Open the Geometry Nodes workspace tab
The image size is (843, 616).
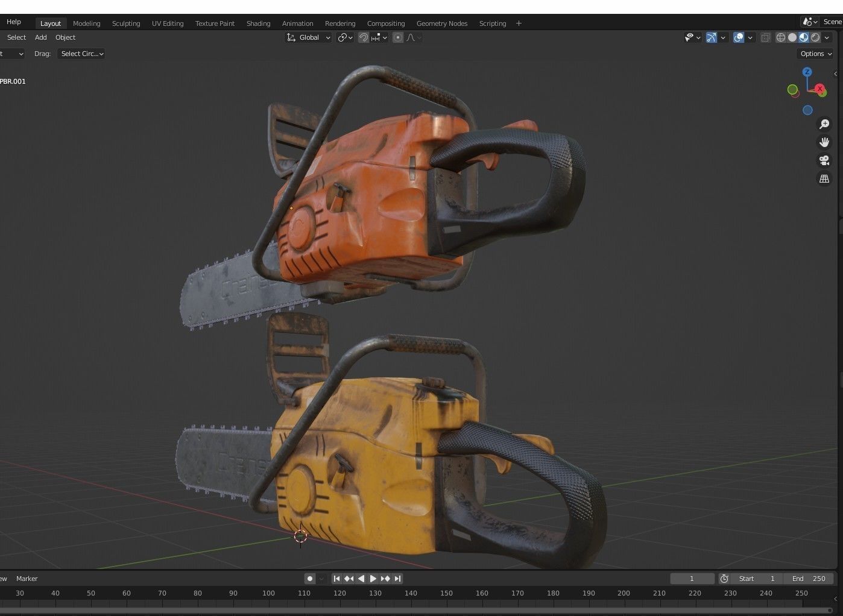click(x=442, y=24)
